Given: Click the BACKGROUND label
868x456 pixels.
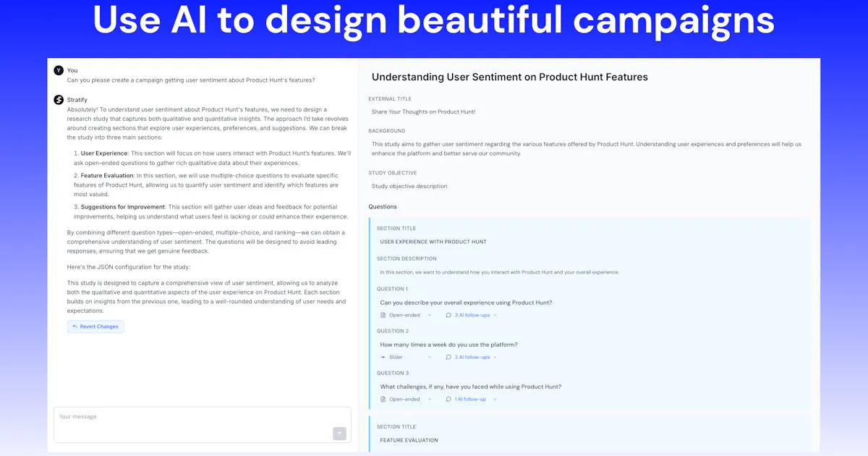Looking at the screenshot, I should (x=387, y=131).
